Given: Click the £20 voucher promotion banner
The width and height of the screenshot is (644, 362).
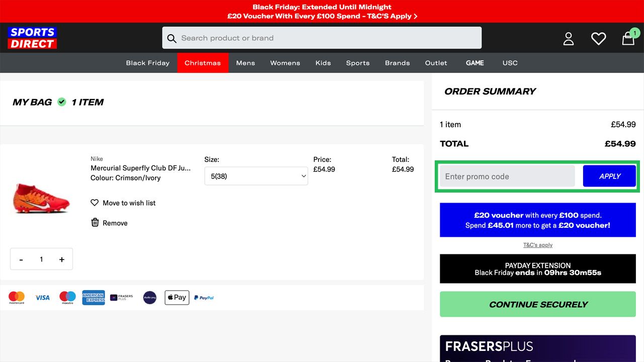Looking at the screenshot, I should (x=538, y=220).
